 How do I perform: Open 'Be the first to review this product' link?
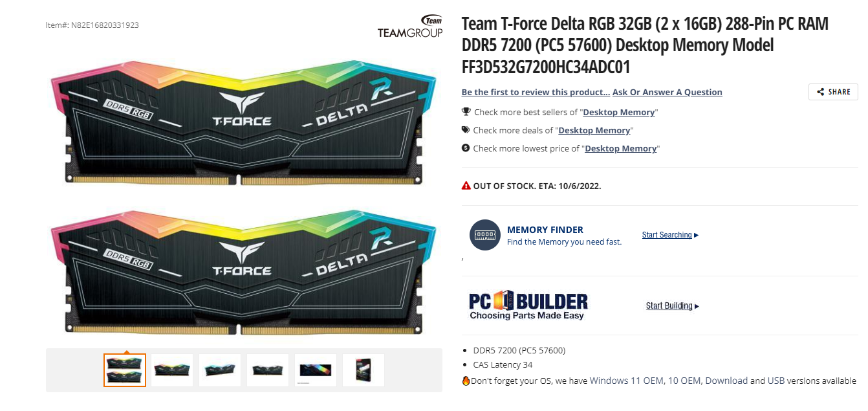pyautogui.click(x=536, y=92)
